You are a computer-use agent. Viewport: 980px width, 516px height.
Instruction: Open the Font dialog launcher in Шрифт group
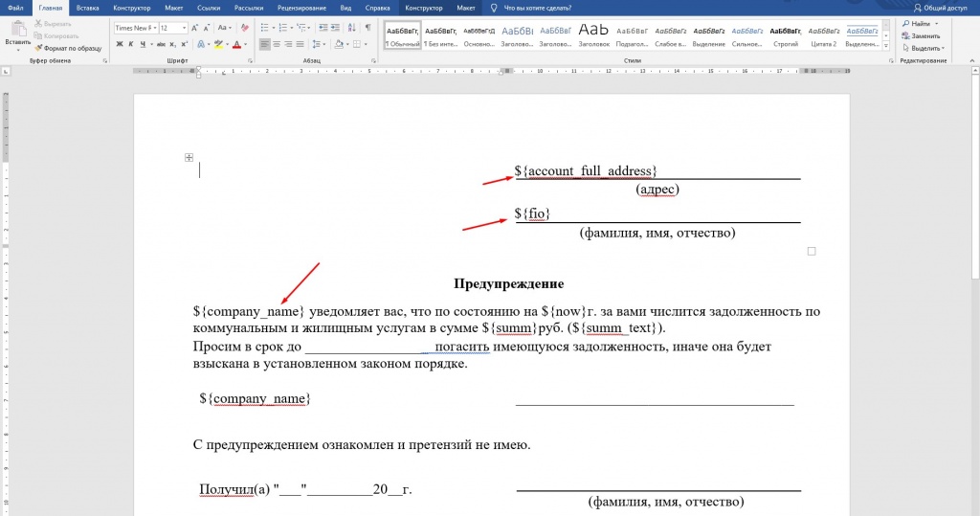click(x=250, y=60)
